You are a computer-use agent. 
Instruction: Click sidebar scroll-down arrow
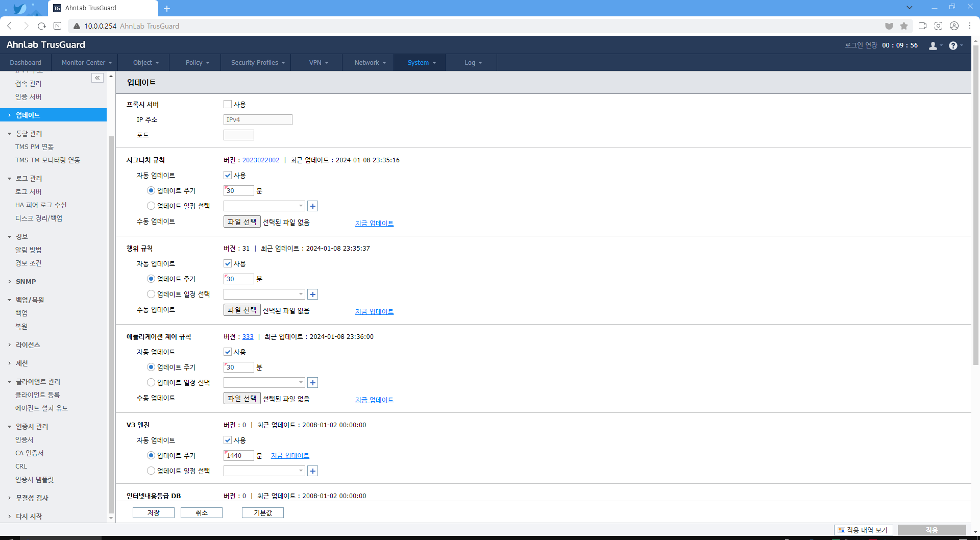point(111,518)
